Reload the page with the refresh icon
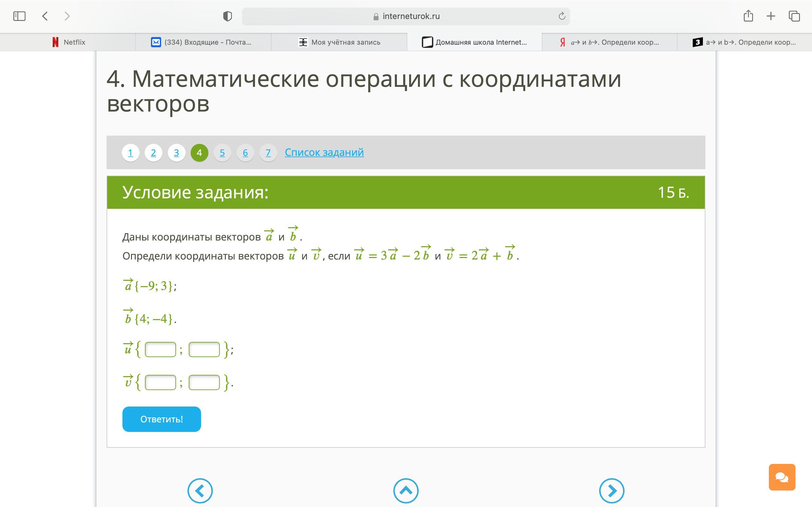 [x=562, y=16]
